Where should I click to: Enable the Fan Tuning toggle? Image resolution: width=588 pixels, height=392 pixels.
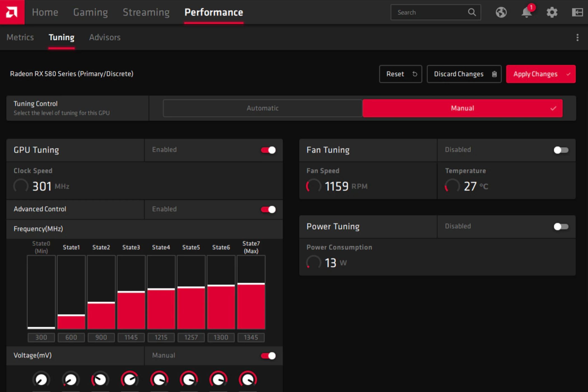coord(561,150)
